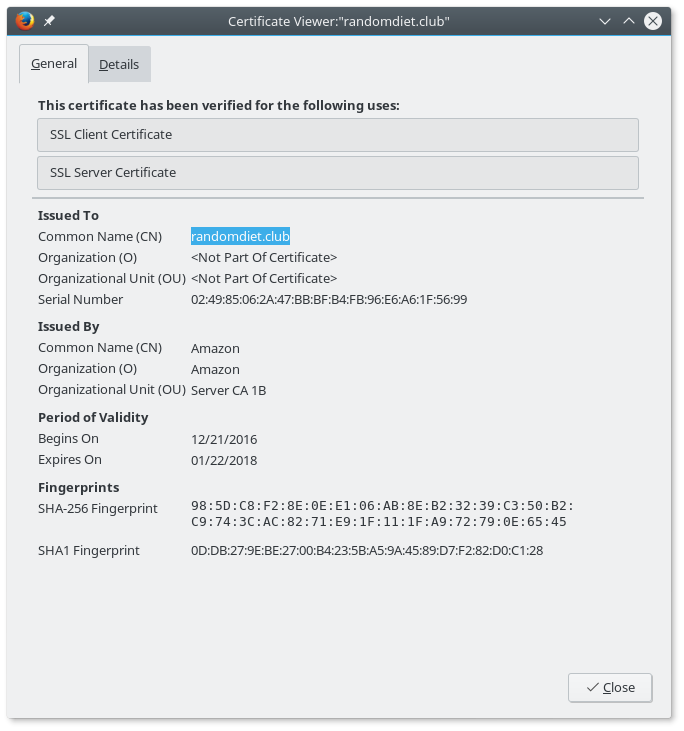
Task: Click the Issued By Common Name value Amazon
Action: (x=215, y=348)
